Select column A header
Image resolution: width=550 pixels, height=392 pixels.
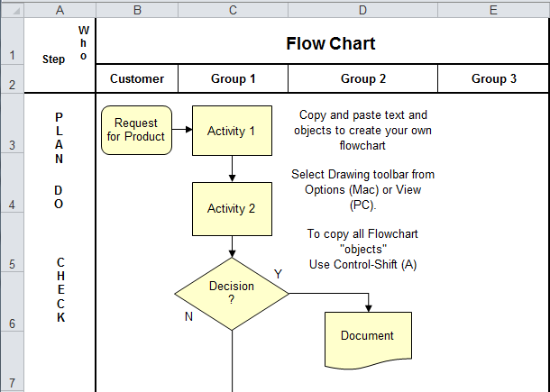tap(60, 9)
